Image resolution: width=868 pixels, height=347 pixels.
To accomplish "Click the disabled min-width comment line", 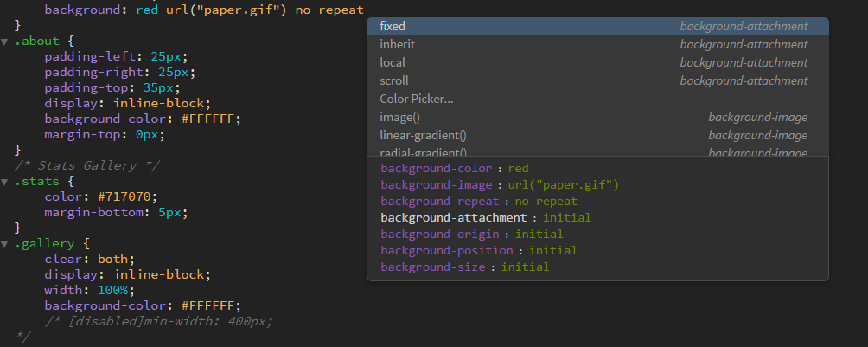I will 158,321.
